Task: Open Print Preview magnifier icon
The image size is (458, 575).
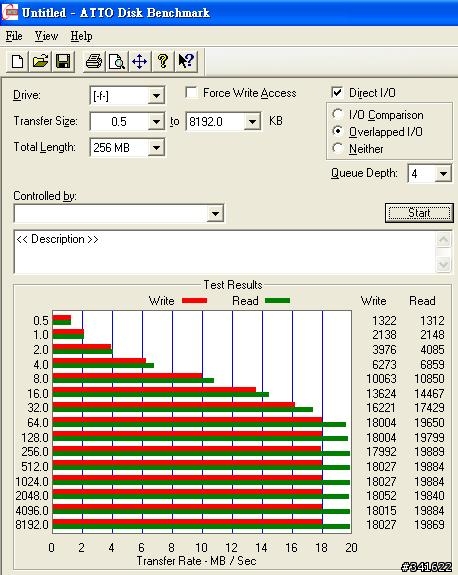Action: [x=117, y=61]
